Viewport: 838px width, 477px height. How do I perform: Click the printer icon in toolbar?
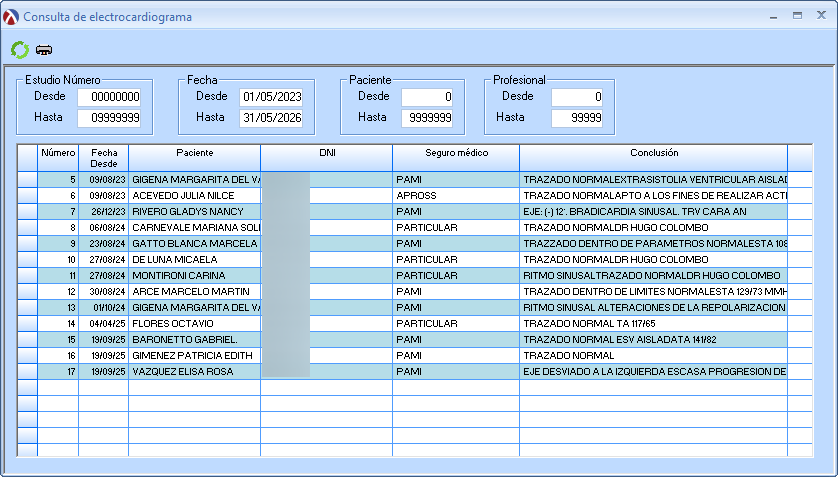(44, 50)
